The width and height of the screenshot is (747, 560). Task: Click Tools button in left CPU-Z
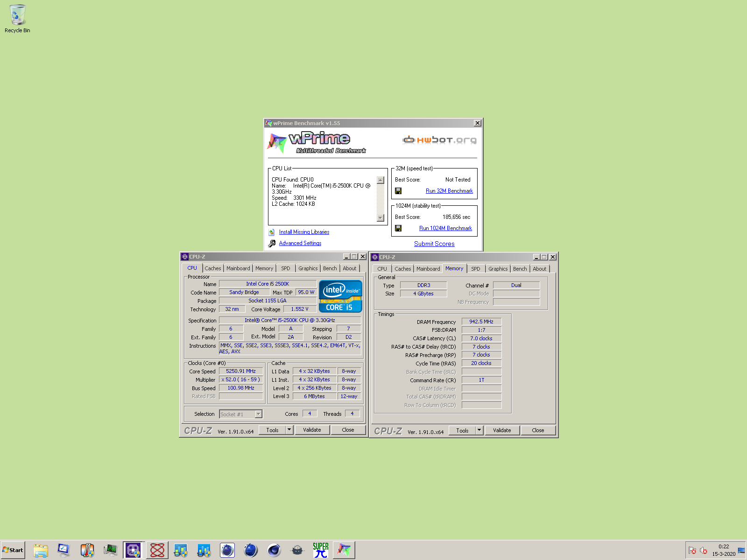click(272, 430)
